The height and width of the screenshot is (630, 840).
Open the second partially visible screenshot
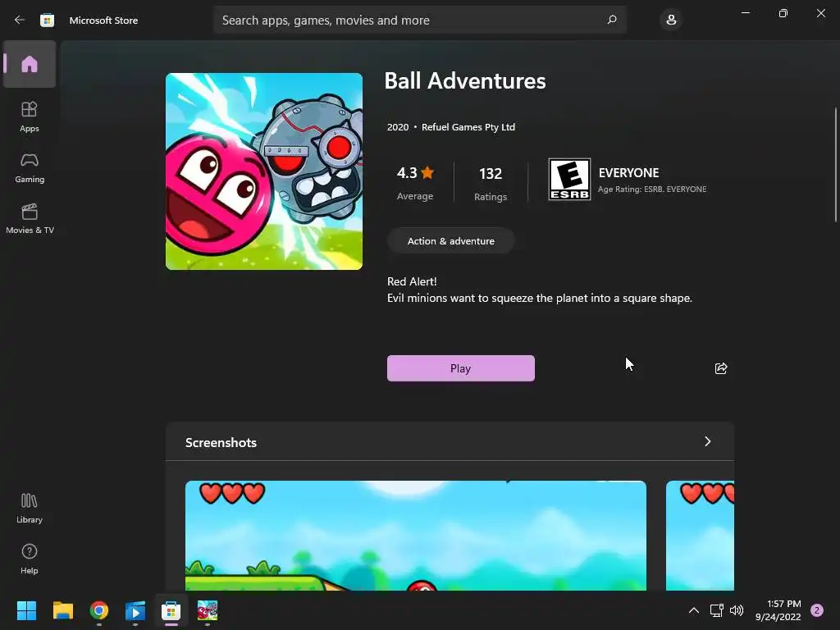coord(700,536)
